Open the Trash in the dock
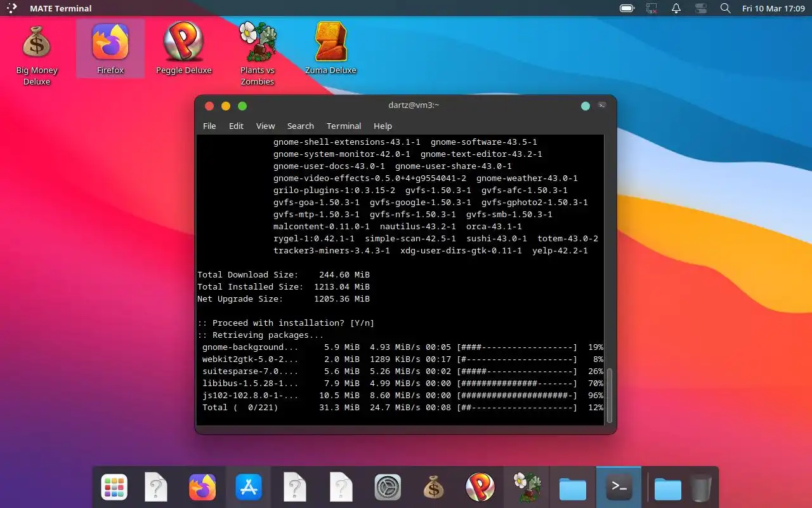Viewport: 812px width, 508px height. [701, 488]
